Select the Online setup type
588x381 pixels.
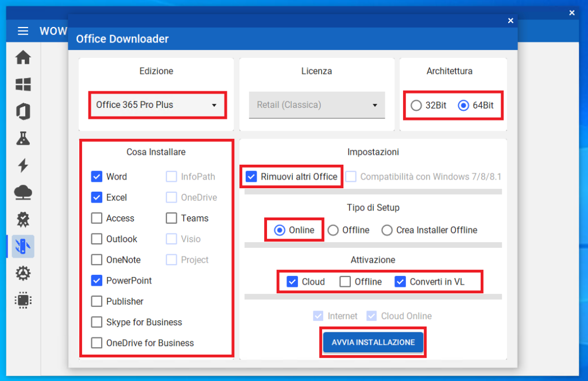point(280,230)
